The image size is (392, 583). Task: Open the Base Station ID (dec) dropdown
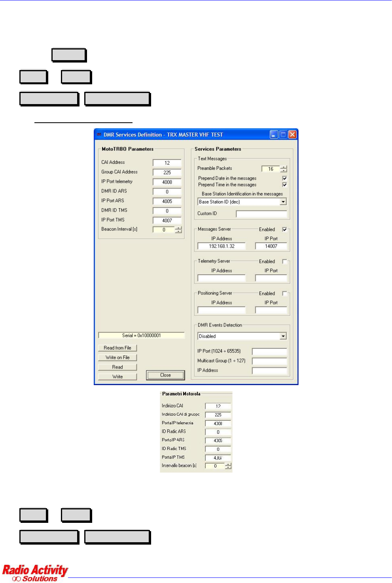(283, 202)
